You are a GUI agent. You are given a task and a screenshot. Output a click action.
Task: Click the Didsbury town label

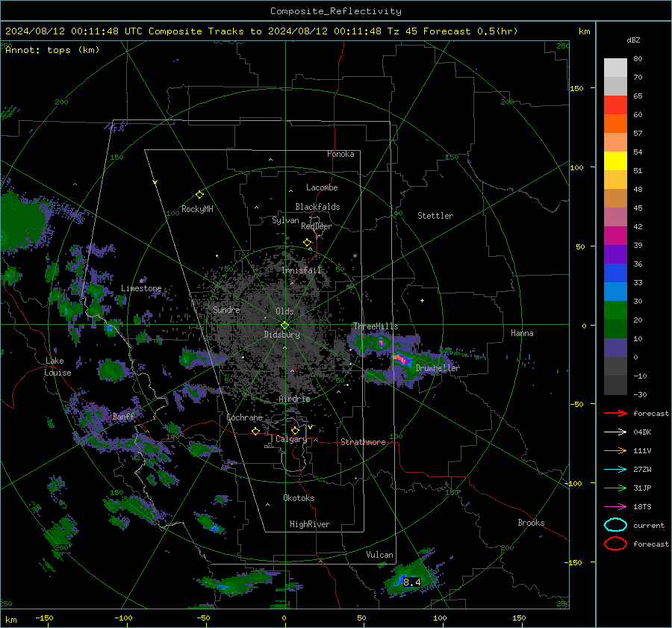(282, 335)
